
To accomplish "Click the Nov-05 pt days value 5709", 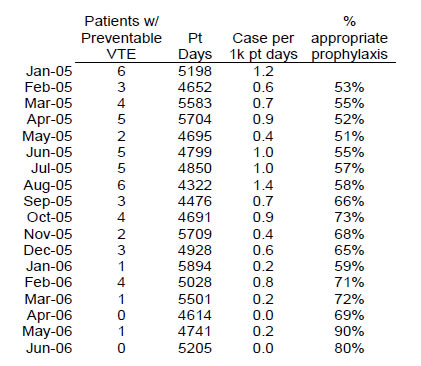I will [195, 234].
